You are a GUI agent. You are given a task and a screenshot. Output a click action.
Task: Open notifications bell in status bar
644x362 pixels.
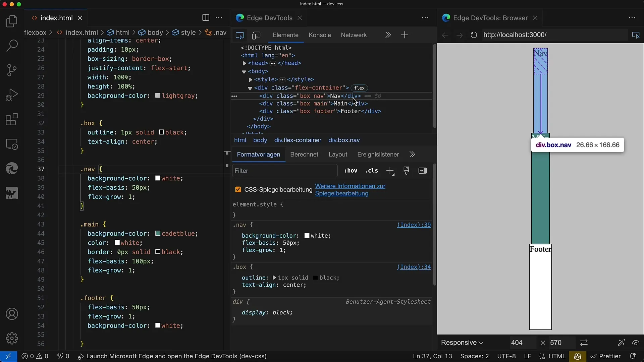tap(633, 356)
